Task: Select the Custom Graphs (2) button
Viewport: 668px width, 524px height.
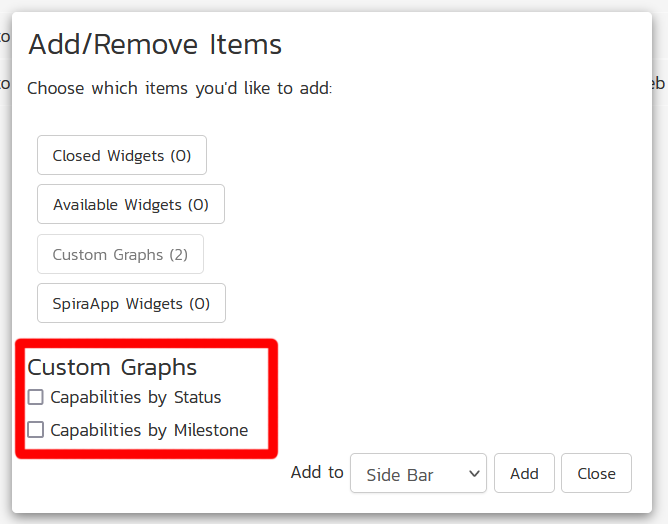Action: 120,254
